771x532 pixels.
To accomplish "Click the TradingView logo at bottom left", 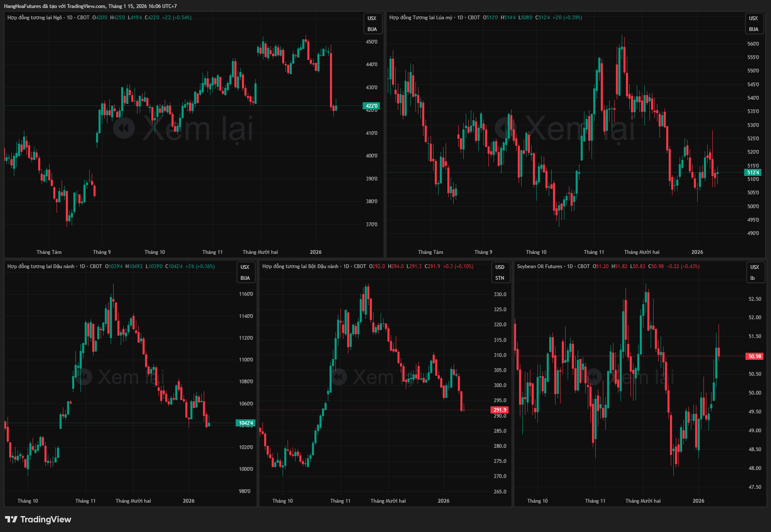I will 38,519.
